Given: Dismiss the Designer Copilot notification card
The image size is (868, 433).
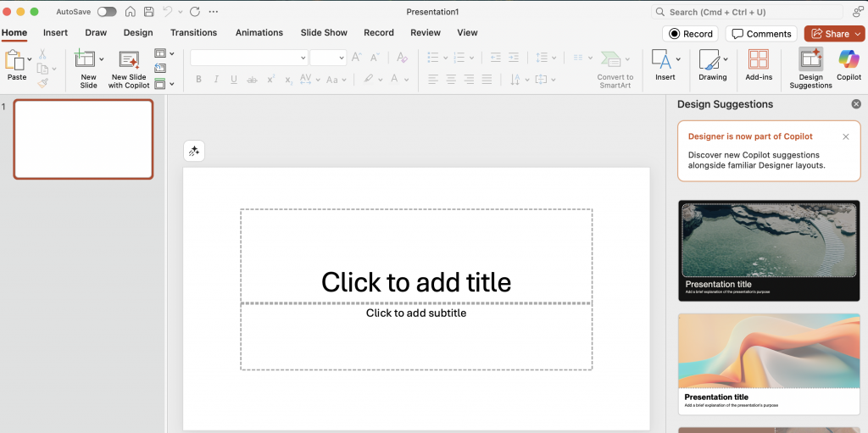Looking at the screenshot, I should tap(845, 136).
